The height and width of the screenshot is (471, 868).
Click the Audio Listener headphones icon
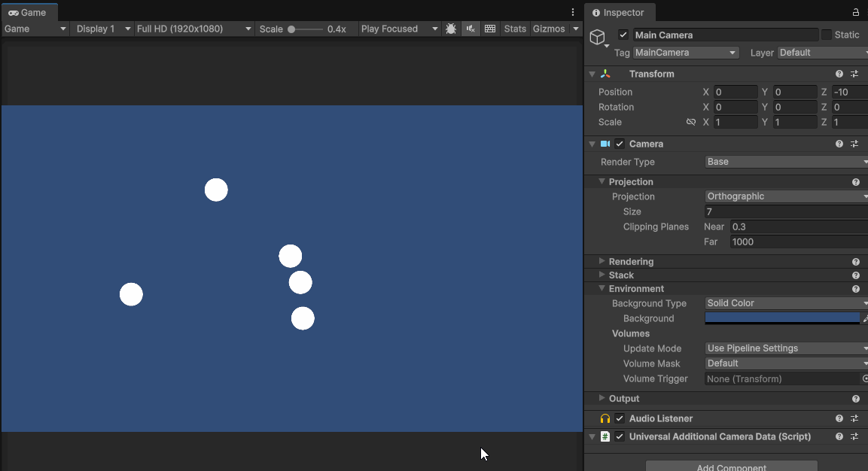coord(605,419)
